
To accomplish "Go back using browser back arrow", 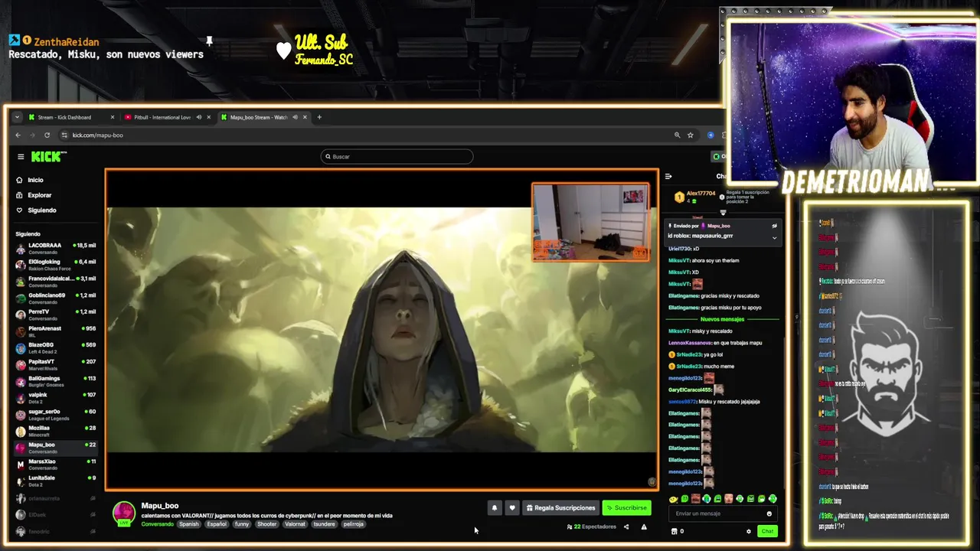I will 18,135.
